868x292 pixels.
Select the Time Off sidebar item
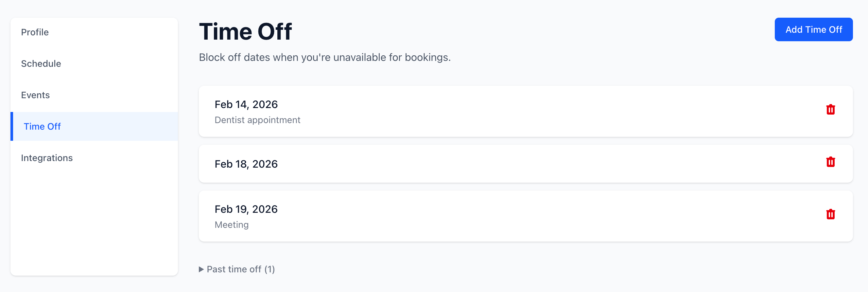pos(42,126)
